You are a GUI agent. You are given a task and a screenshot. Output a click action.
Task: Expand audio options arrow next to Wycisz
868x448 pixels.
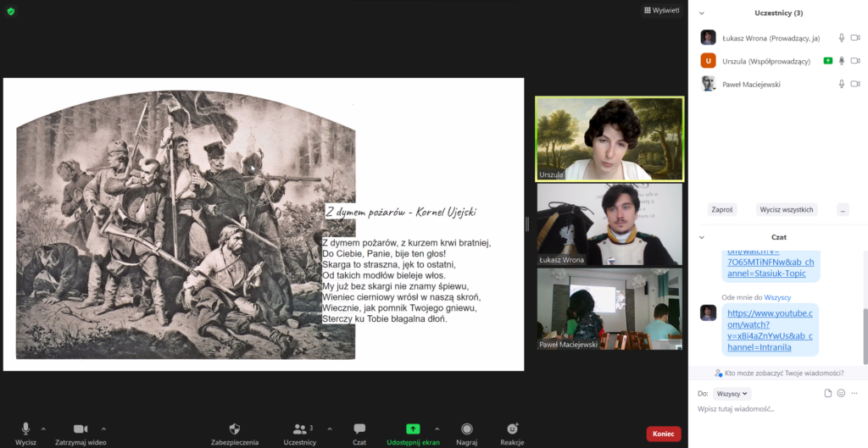click(x=43, y=429)
